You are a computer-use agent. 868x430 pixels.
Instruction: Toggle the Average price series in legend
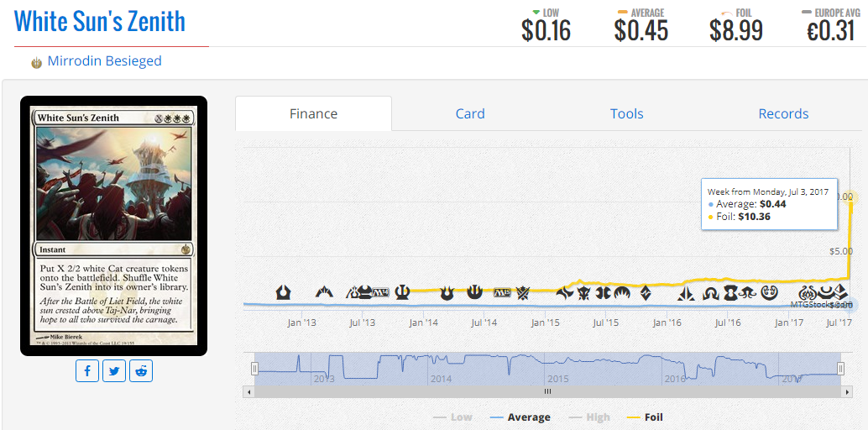point(520,417)
